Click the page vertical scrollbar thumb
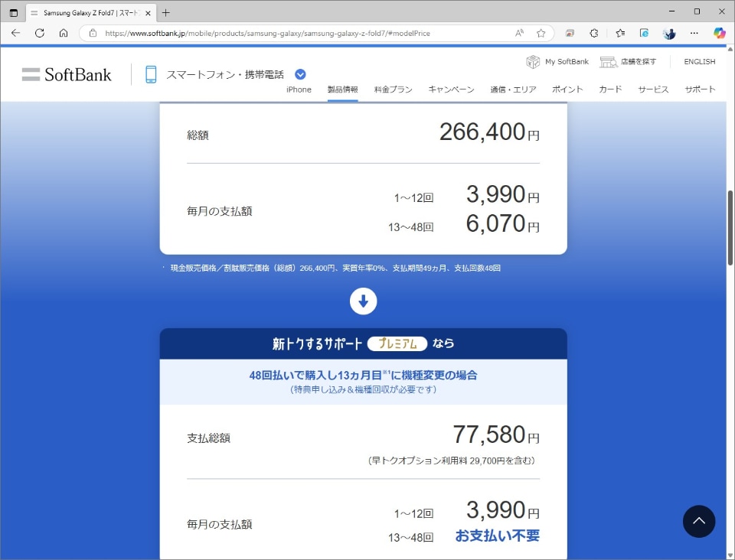Viewport: 735px width, 560px height. (x=730, y=228)
